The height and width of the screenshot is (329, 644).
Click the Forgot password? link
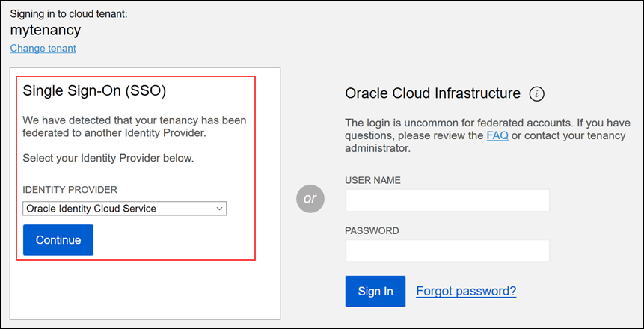(466, 291)
